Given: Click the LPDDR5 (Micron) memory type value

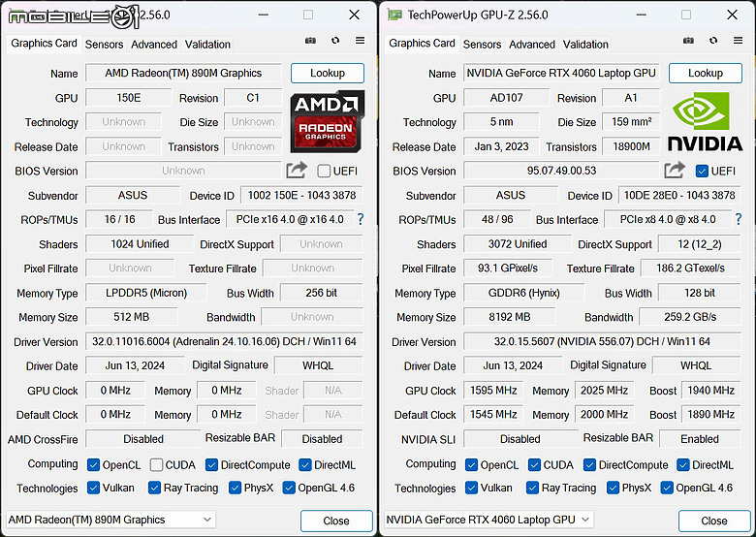Looking at the screenshot, I should point(146,293).
